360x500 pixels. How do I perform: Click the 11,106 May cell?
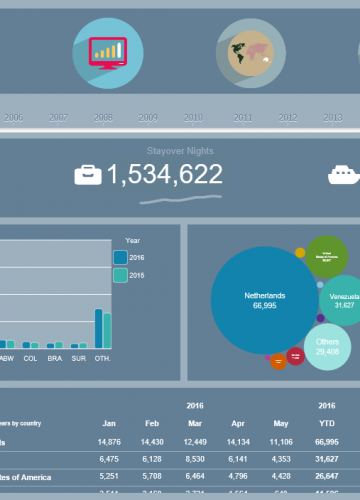[x=281, y=442]
